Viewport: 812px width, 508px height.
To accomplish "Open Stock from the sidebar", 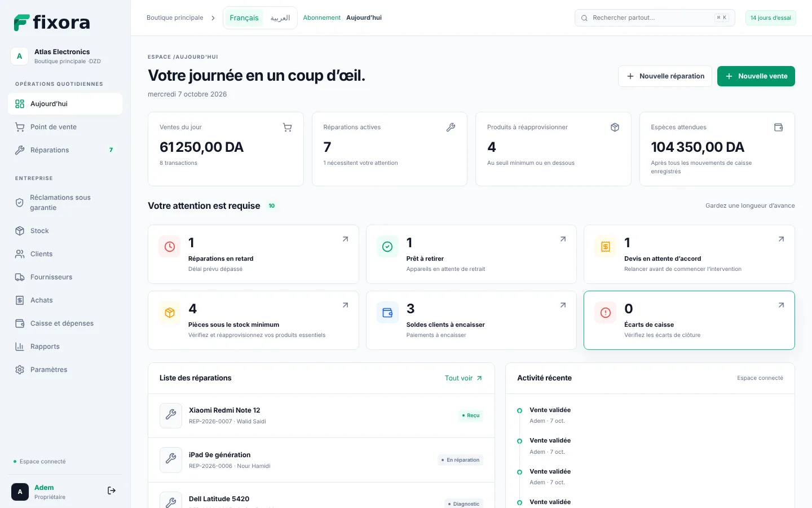I will [x=65, y=231].
